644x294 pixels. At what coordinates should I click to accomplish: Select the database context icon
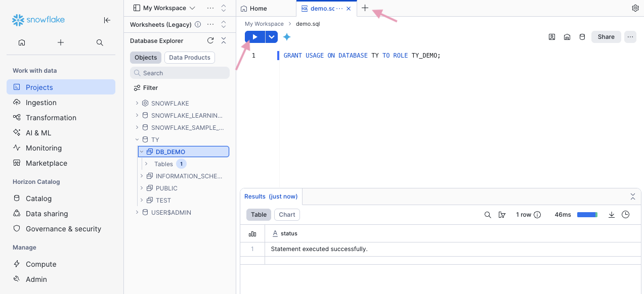coord(582,37)
